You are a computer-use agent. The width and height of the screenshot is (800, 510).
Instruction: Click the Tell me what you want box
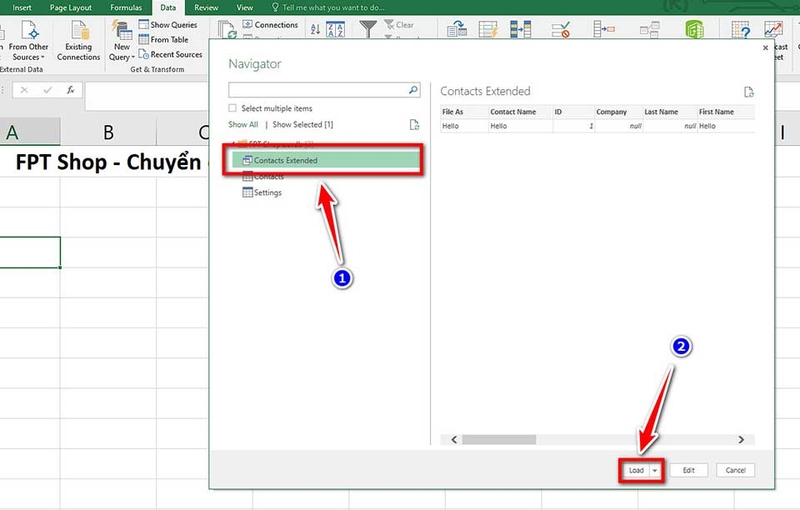(x=328, y=8)
